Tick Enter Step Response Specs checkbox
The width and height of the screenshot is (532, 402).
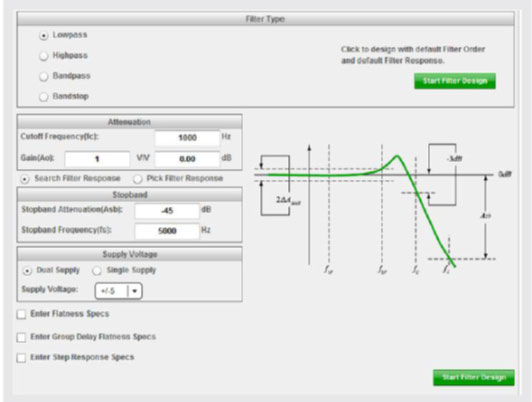[x=21, y=358]
